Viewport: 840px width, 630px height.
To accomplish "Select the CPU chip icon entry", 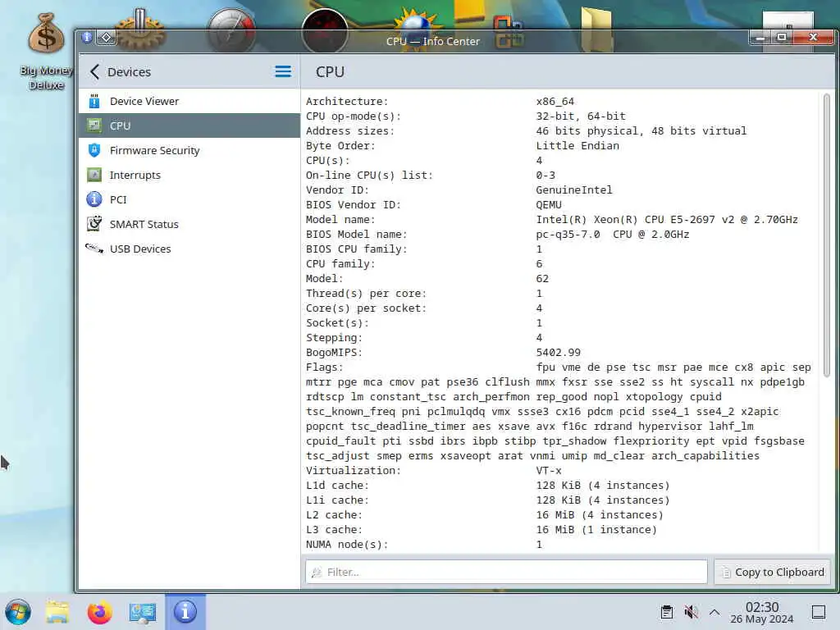I will 94,126.
